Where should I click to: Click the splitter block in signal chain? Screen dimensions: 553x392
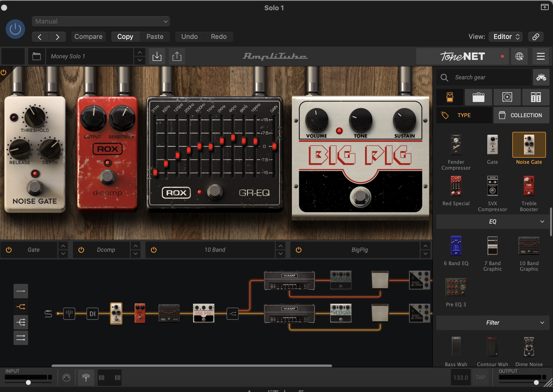tap(232, 313)
